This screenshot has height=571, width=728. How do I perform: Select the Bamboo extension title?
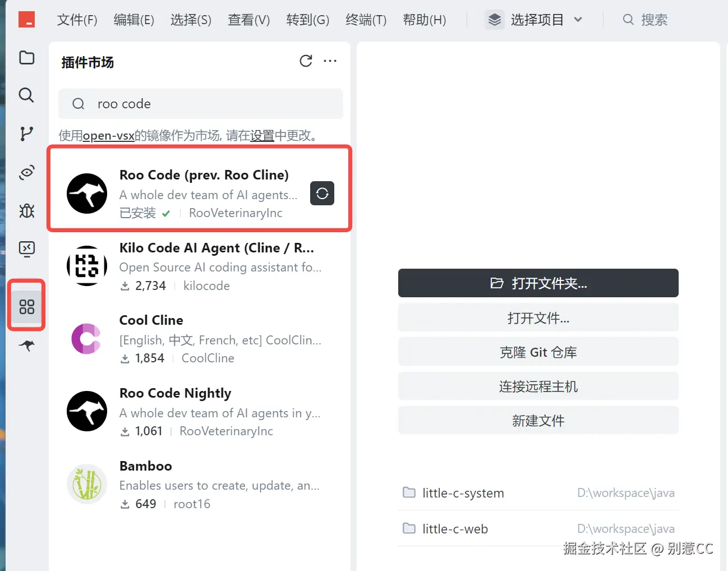pyautogui.click(x=146, y=466)
